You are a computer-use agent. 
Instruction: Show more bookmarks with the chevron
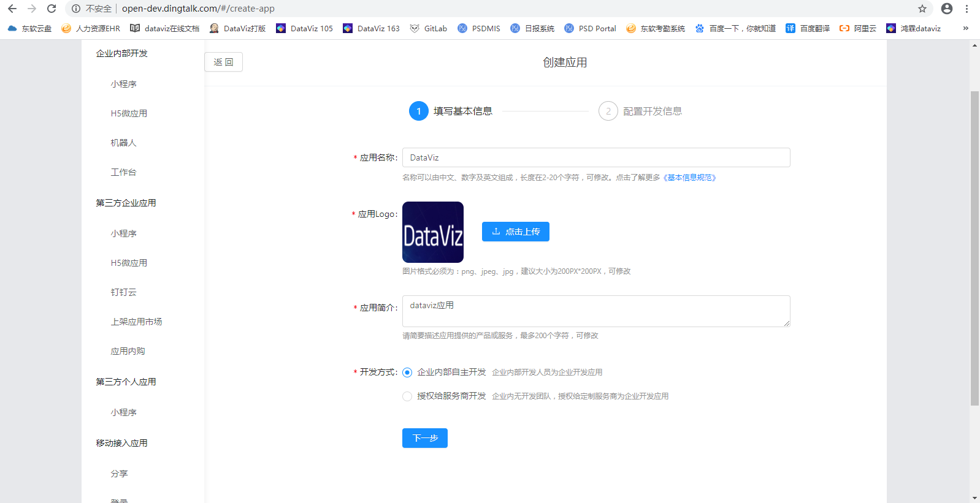pyautogui.click(x=966, y=28)
